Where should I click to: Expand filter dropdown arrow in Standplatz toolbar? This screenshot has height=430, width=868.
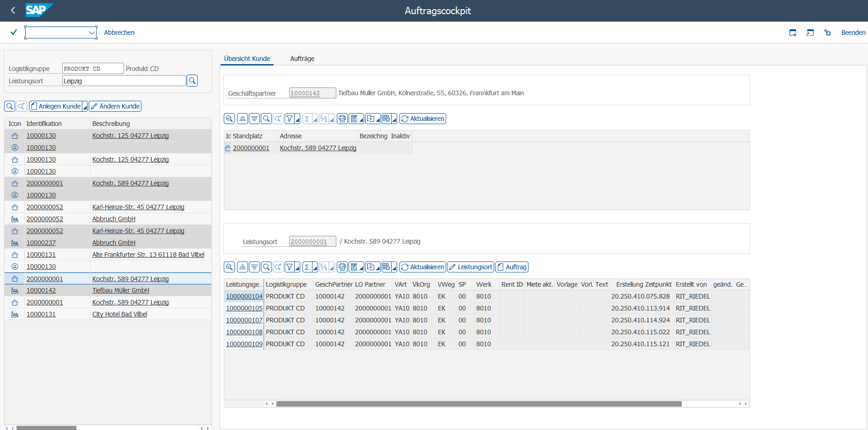[297, 119]
